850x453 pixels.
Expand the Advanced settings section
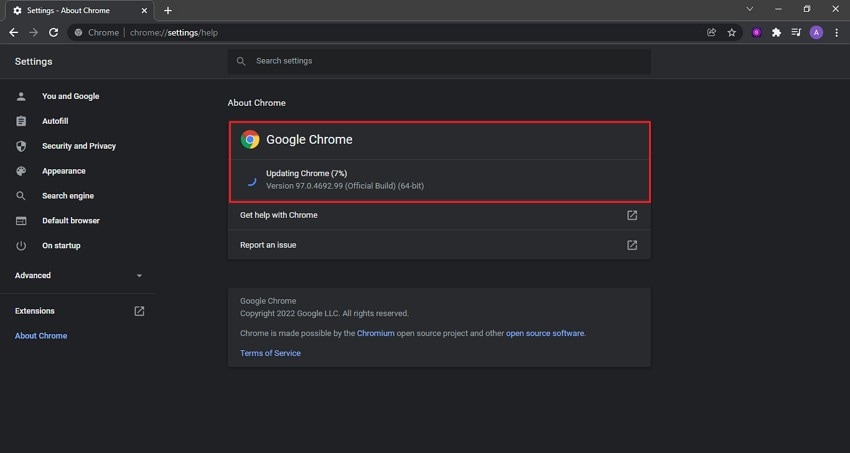(x=78, y=275)
